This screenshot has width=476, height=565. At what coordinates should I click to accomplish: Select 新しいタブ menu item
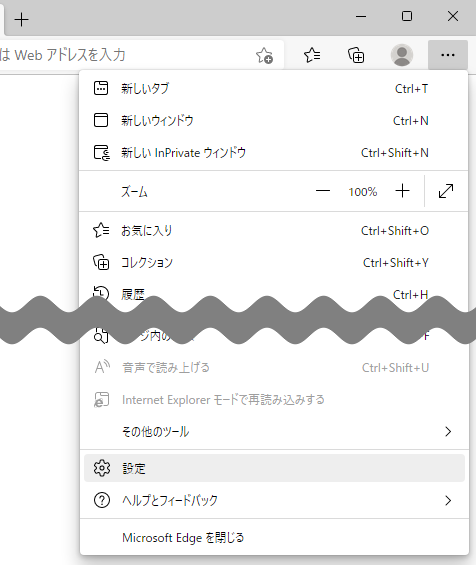click(x=274, y=89)
